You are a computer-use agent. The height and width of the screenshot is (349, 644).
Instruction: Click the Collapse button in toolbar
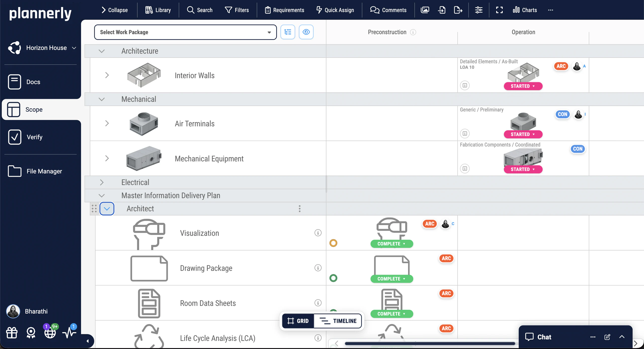click(114, 10)
